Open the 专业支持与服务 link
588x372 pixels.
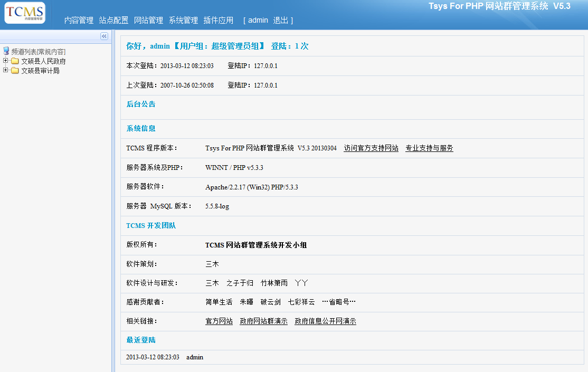click(429, 148)
